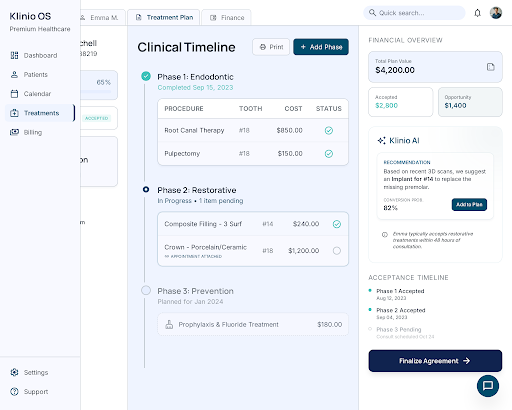Viewport: 512px width, 410px height.
Task: Click the 82% conversion probability value
Action: pyautogui.click(x=390, y=208)
